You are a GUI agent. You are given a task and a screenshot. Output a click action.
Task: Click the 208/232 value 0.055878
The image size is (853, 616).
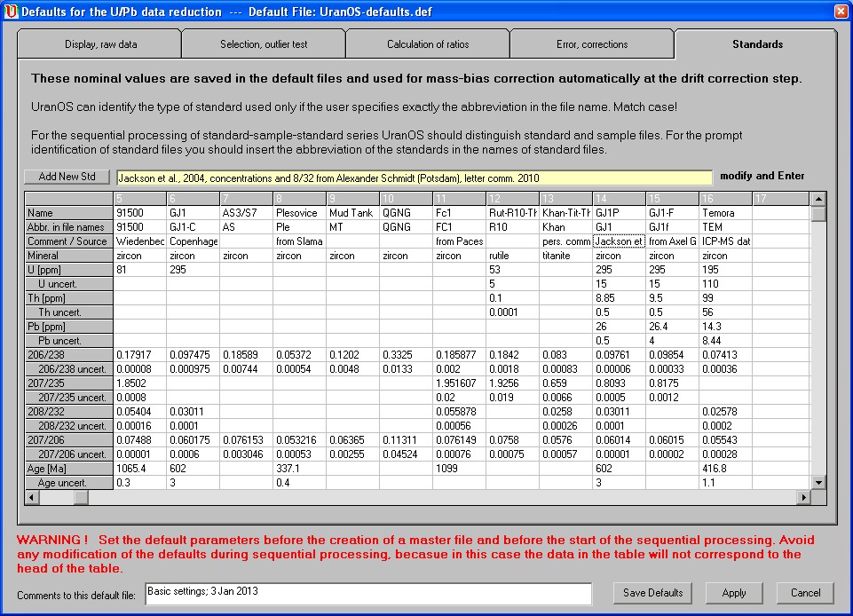pyautogui.click(x=460, y=411)
